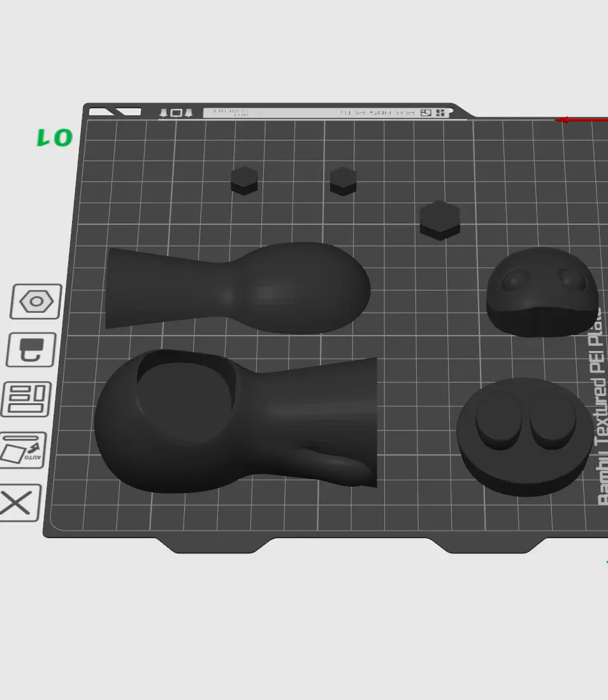Open plate settings hexagon icon

[x=36, y=301]
